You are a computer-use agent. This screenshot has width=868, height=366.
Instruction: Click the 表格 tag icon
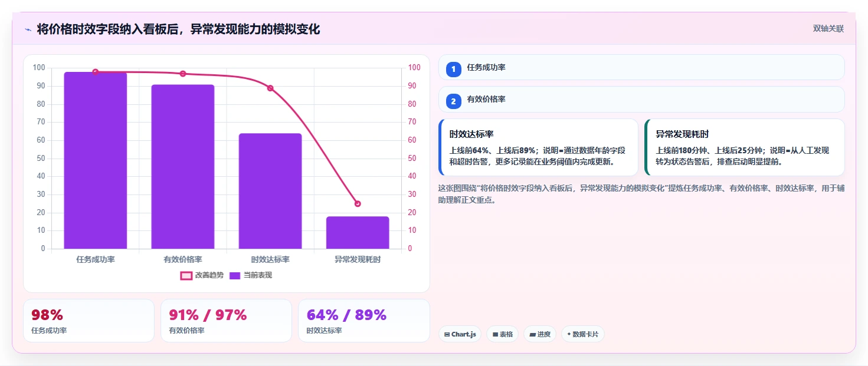(495, 335)
